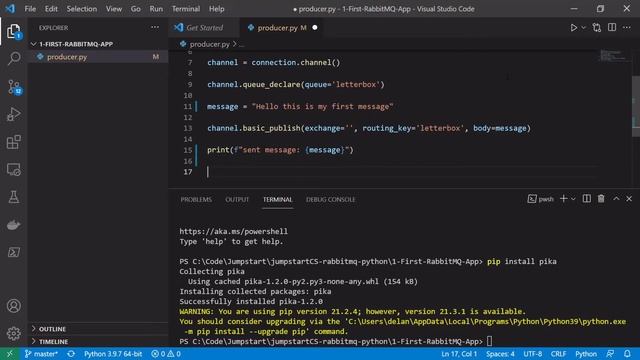Viewport: 640px width, 360px height.
Task: Open the Terminal menu
Action: 186,9
